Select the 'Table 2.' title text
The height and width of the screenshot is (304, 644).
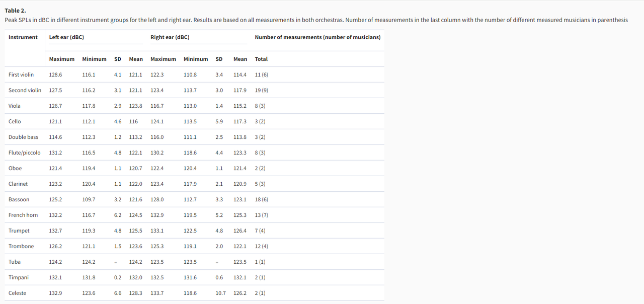coord(15,11)
